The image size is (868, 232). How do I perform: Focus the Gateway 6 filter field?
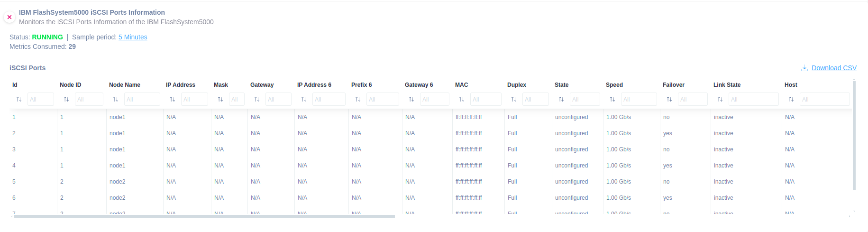435,99
